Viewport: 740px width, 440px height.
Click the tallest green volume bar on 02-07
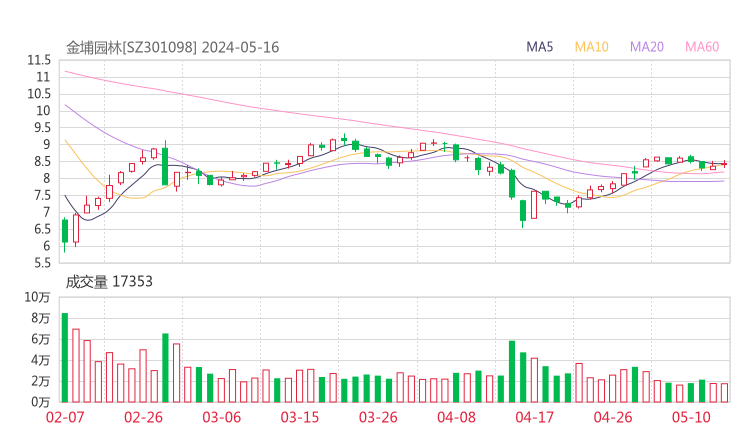click(x=65, y=358)
